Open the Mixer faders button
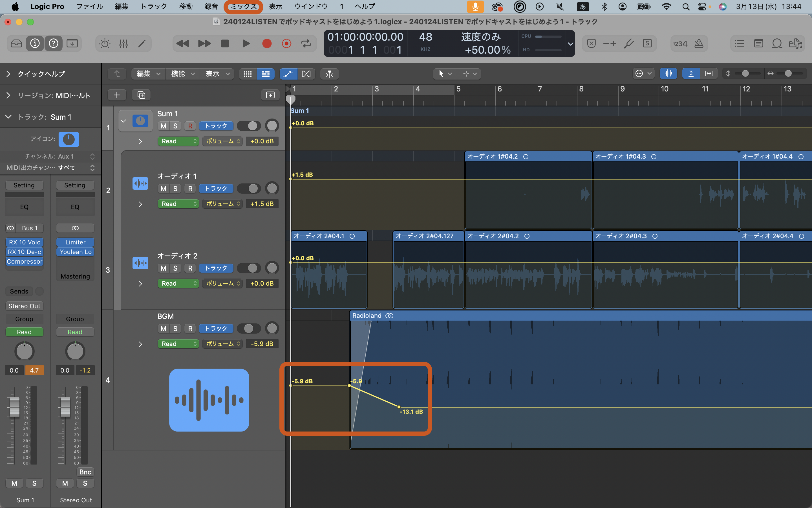Image resolution: width=812 pixels, height=508 pixels. point(123,44)
